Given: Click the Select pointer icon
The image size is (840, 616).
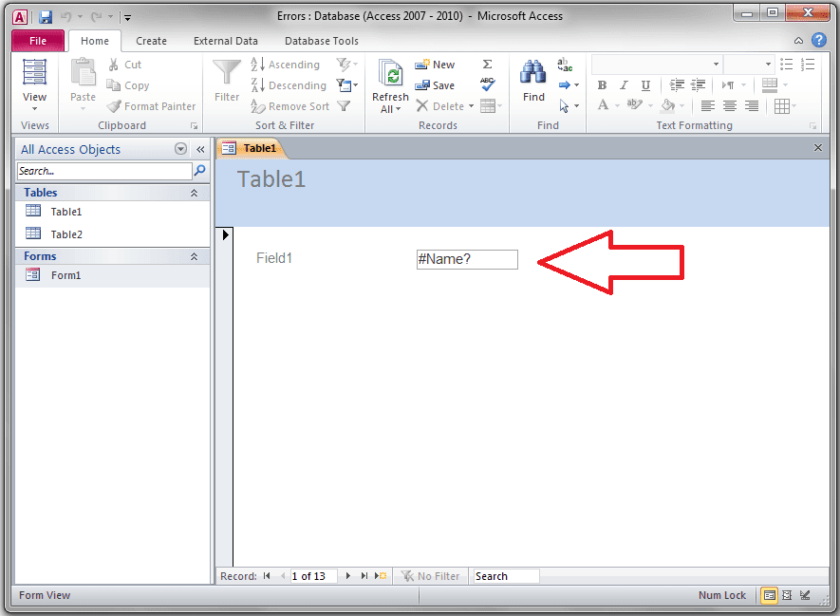Looking at the screenshot, I should 564,106.
